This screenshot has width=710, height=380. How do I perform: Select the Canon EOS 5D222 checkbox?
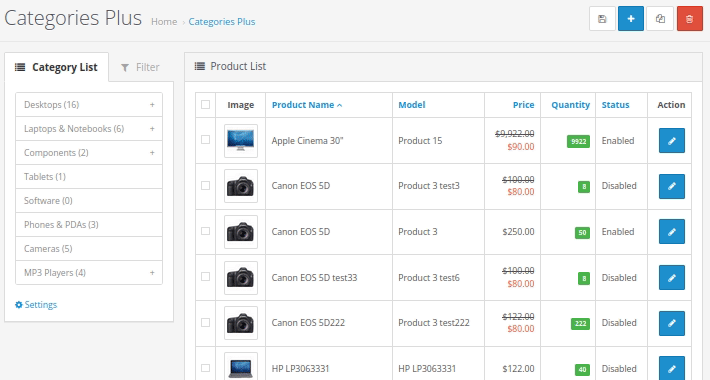[206, 322]
